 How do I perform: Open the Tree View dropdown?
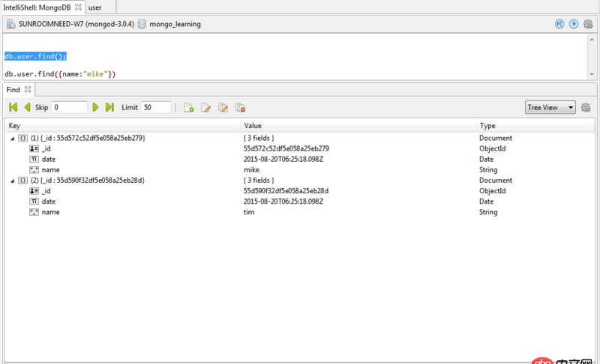[550, 107]
